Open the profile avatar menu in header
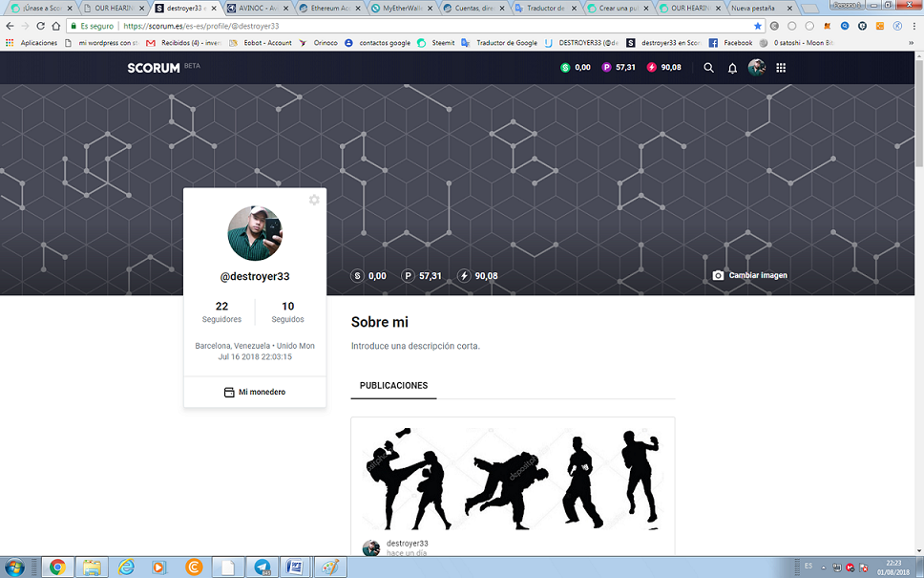The width and height of the screenshot is (924, 578). pos(756,67)
